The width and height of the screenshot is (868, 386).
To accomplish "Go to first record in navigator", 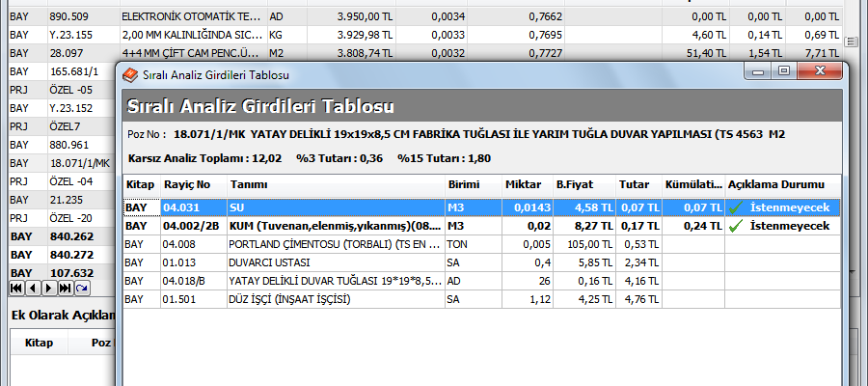I will point(16,288).
